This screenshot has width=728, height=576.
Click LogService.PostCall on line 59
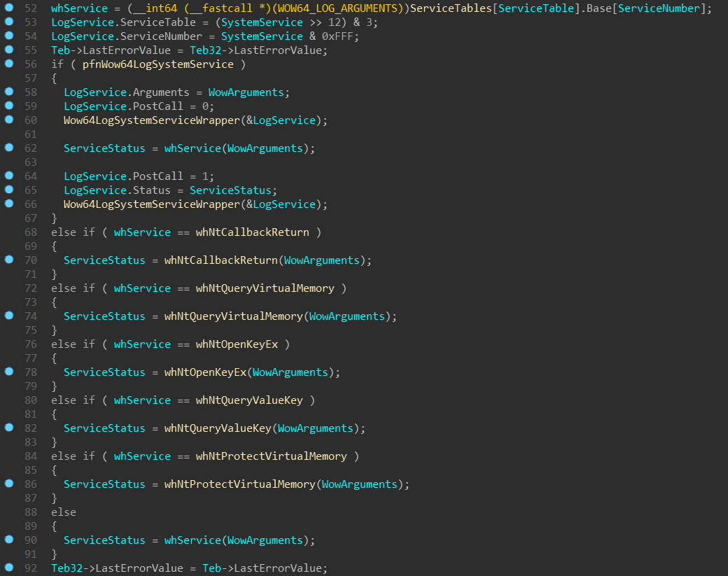click(x=123, y=106)
